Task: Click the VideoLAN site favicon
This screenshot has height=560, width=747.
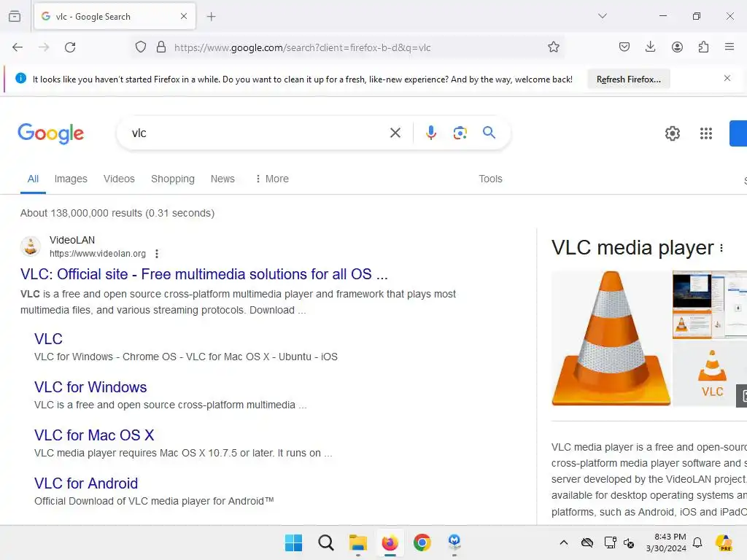Action: point(31,246)
